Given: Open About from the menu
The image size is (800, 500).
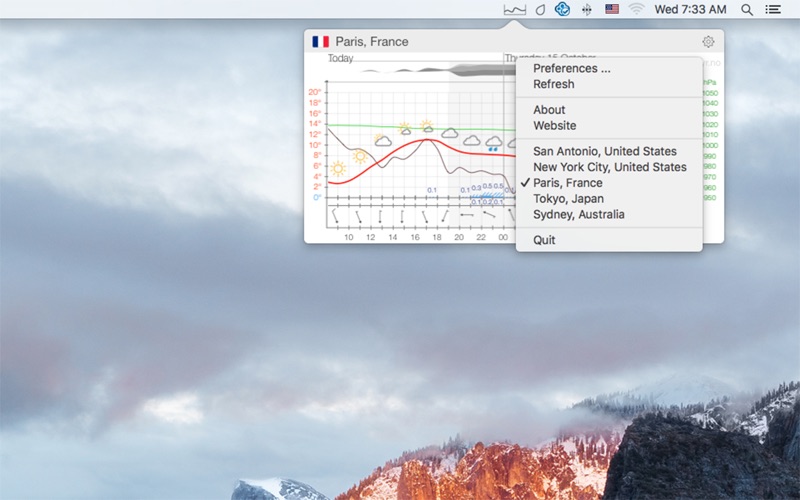Looking at the screenshot, I should pos(609,110).
